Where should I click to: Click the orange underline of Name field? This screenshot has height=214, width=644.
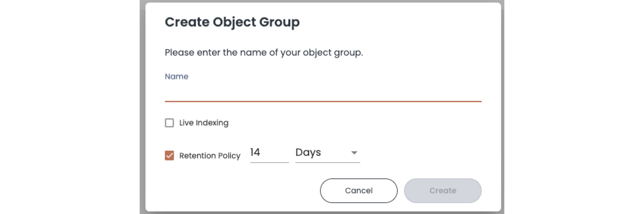point(323,102)
